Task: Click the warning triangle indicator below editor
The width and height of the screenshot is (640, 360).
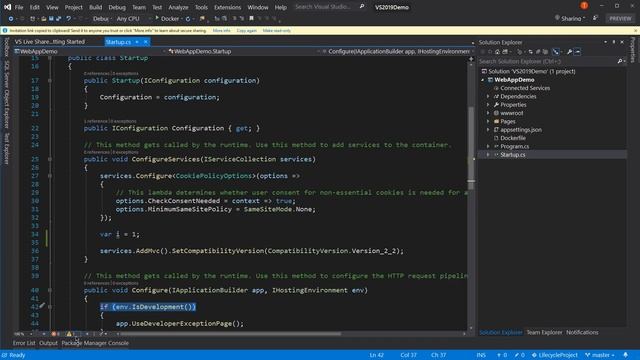Action: 70,334
